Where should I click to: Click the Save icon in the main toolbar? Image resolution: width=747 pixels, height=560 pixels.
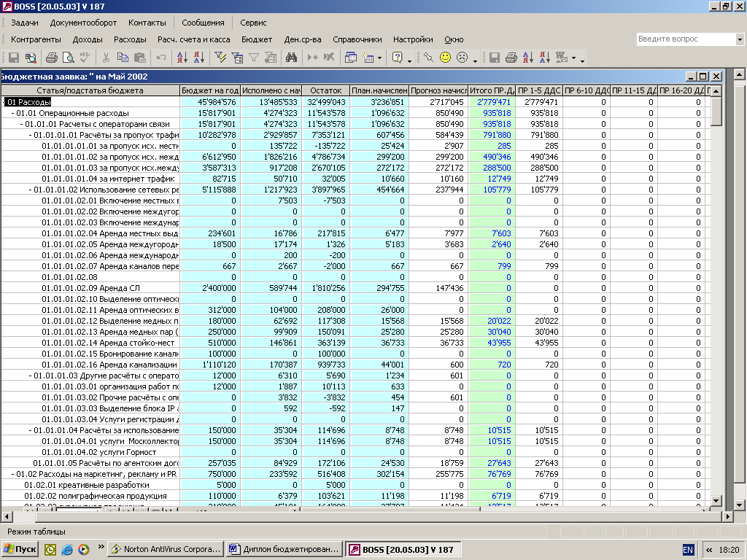(x=13, y=58)
